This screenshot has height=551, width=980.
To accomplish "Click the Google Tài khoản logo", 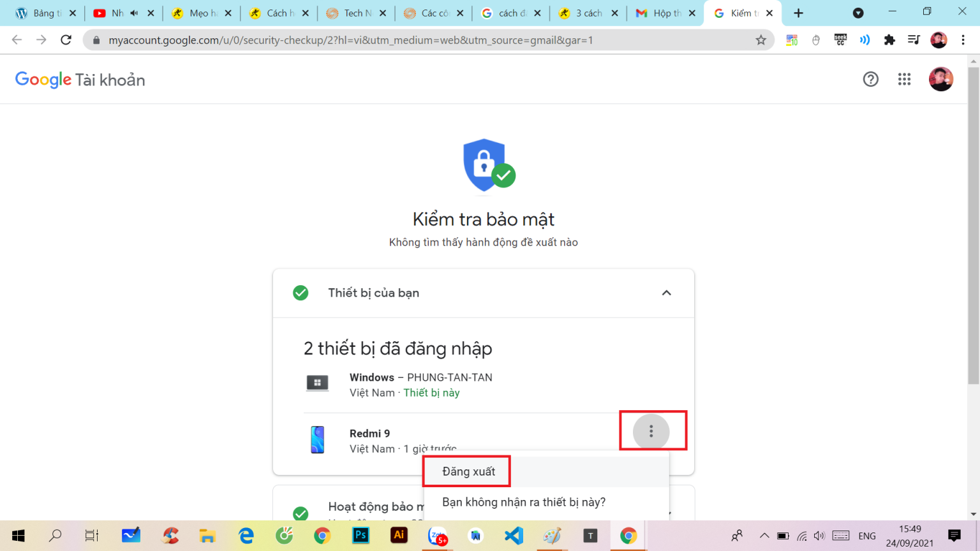I will point(80,80).
